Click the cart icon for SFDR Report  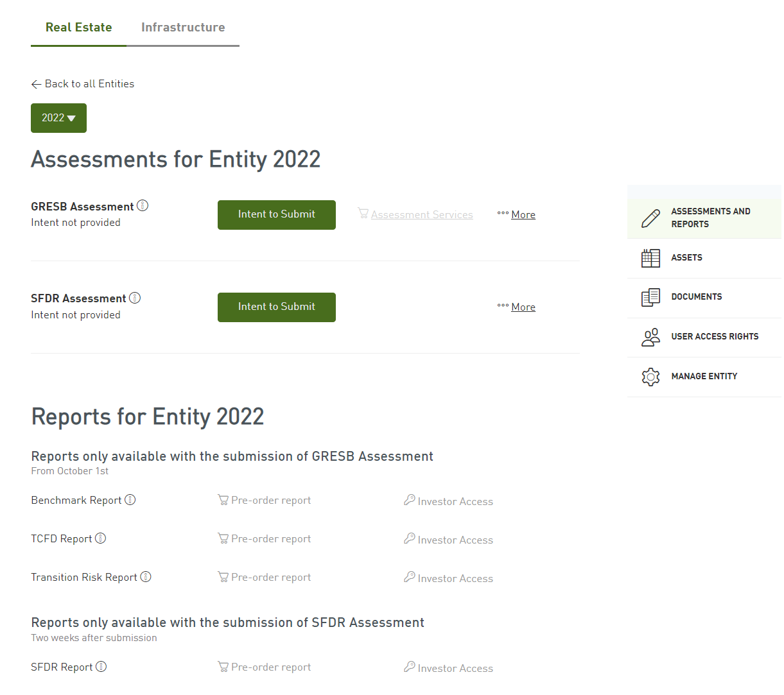[x=223, y=667]
